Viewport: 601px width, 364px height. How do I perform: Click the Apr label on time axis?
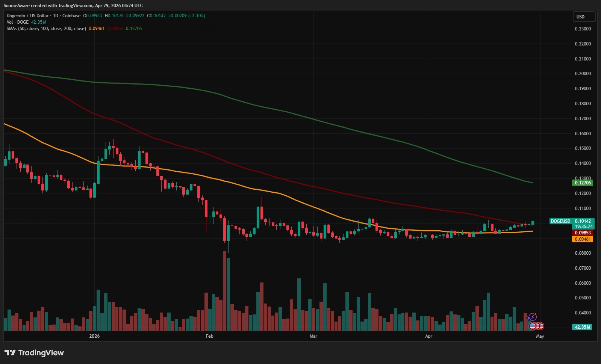tap(428, 336)
